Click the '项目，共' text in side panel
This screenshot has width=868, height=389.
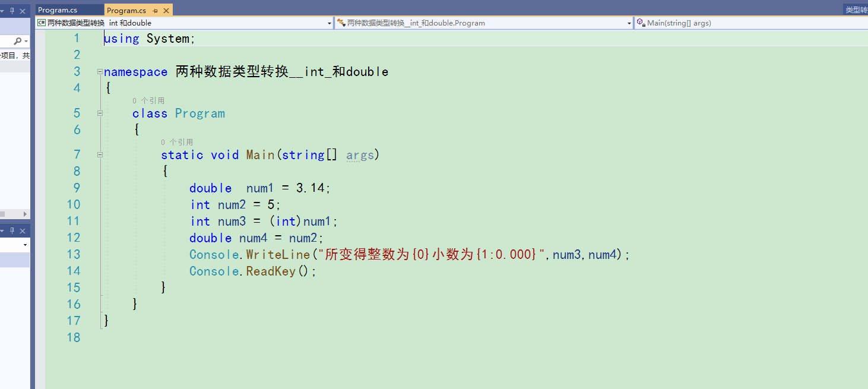click(x=15, y=56)
